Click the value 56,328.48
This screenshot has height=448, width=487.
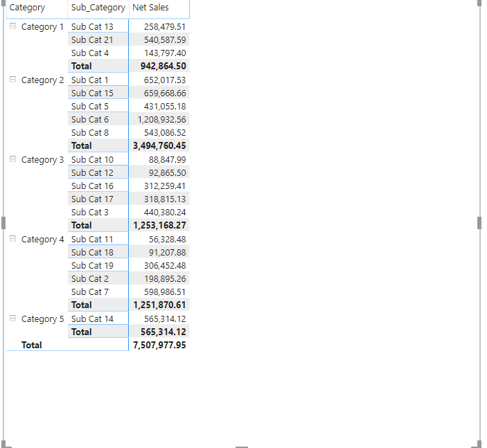pyautogui.click(x=167, y=240)
